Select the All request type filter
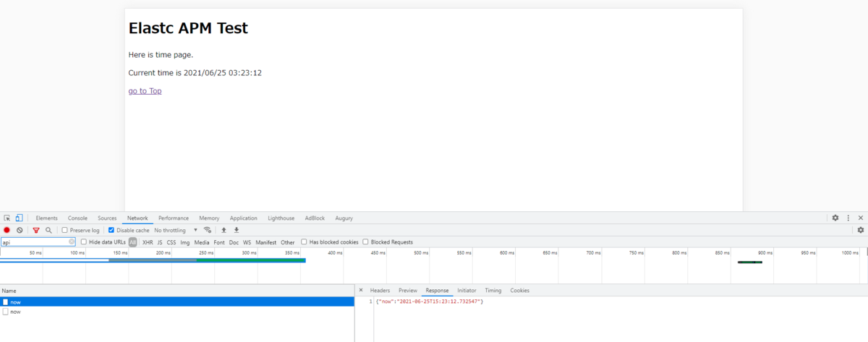The width and height of the screenshot is (868, 342). tap(133, 242)
